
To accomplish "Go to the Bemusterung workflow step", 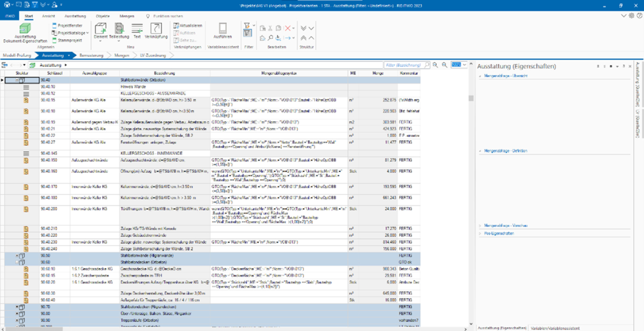I will (x=91, y=55).
